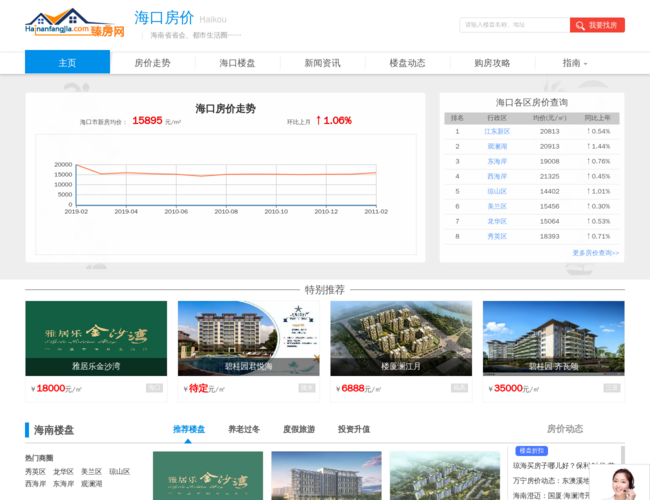650x500 pixels.
Task: Go to 海口楼盘 in navigation
Action: click(x=238, y=63)
